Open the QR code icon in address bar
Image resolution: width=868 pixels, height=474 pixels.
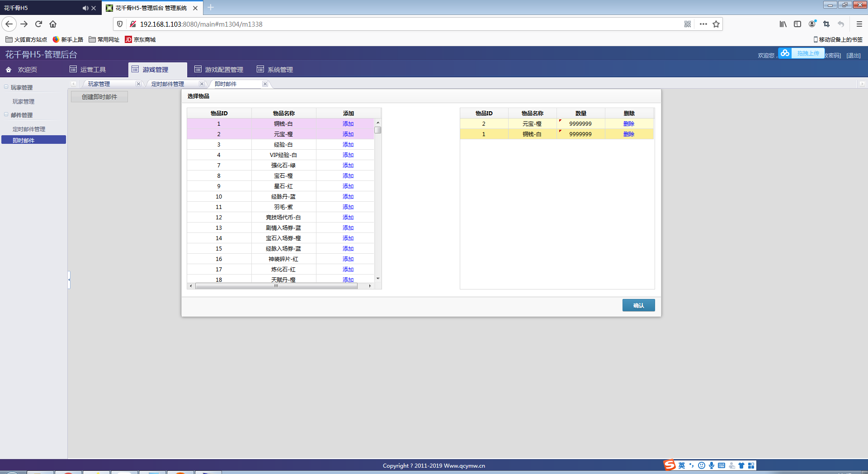point(688,24)
